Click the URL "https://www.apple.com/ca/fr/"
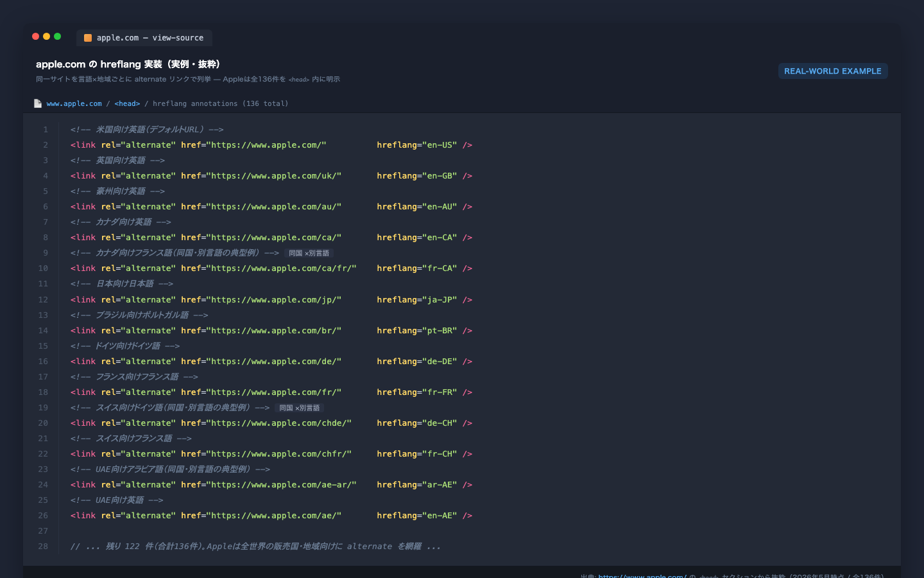The height and width of the screenshot is (578, 924). (x=282, y=268)
